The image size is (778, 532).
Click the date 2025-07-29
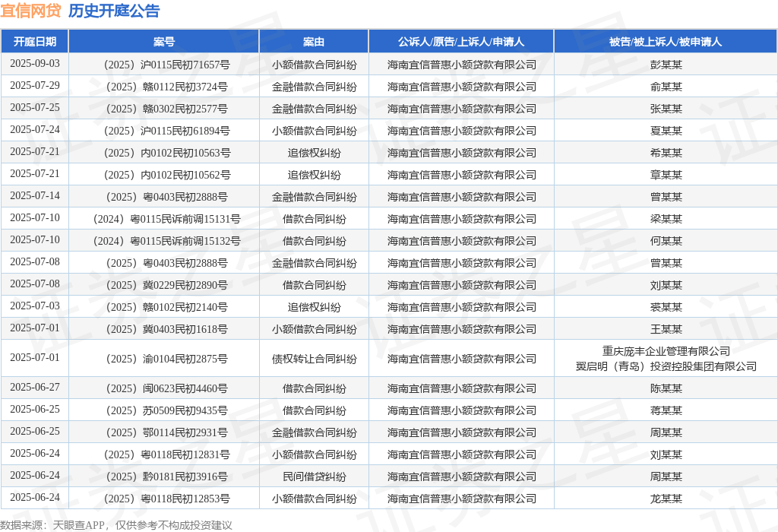[x=35, y=85]
